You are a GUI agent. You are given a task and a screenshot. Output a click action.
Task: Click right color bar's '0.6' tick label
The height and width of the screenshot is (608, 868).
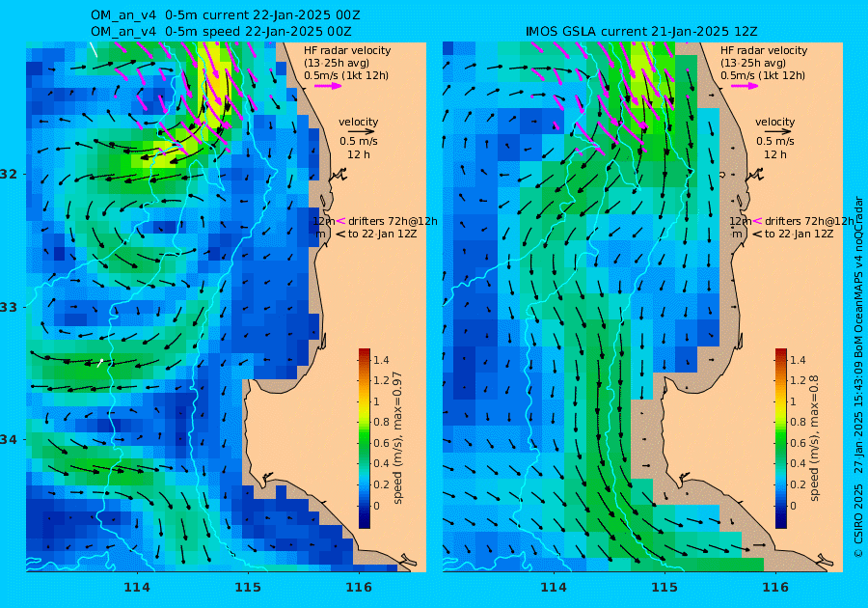click(798, 443)
